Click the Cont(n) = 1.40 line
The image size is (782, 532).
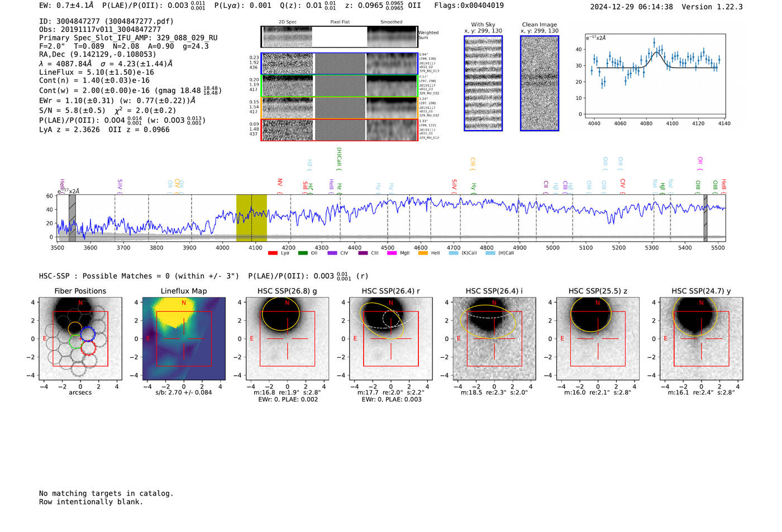tap(94, 80)
